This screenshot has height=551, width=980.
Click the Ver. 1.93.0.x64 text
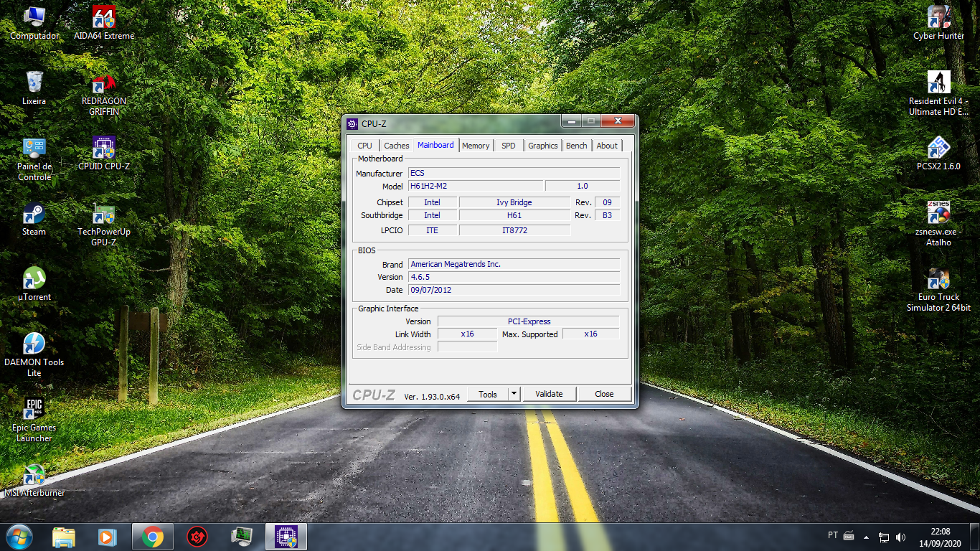click(x=432, y=396)
